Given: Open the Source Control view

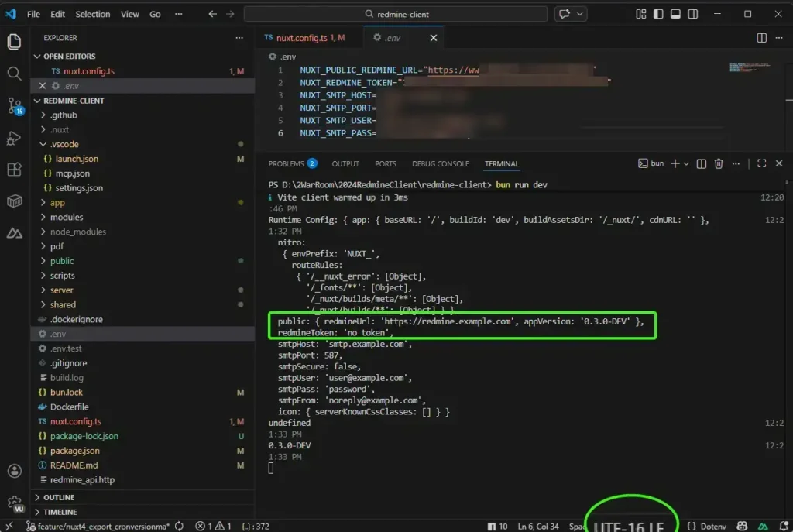Looking at the screenshot, I should [14, 105].
